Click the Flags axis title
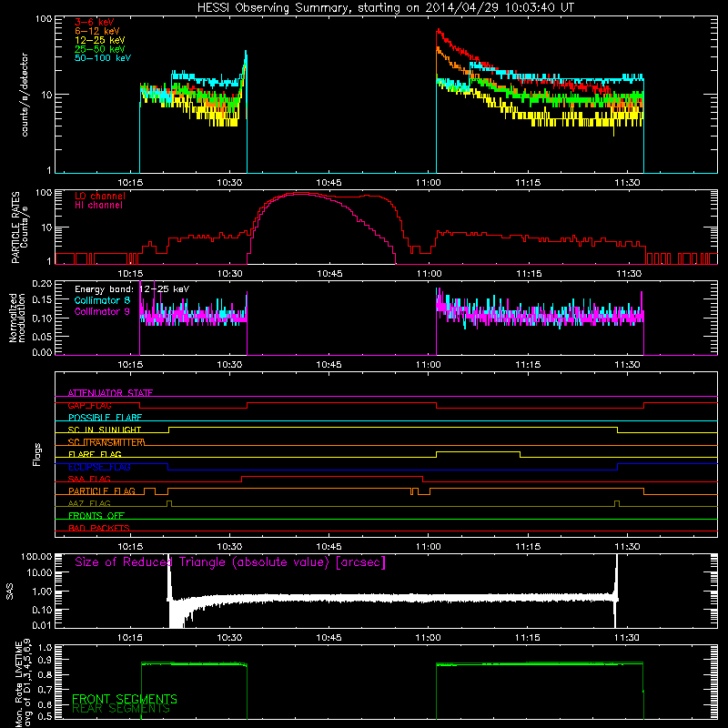 point(37,454)
